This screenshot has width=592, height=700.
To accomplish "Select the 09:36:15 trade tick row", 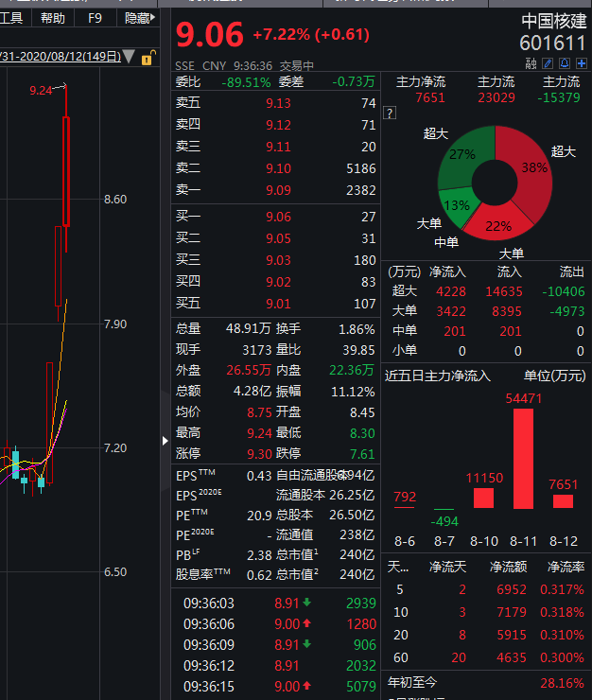I will pyautogui.click(x=280, y=687).
